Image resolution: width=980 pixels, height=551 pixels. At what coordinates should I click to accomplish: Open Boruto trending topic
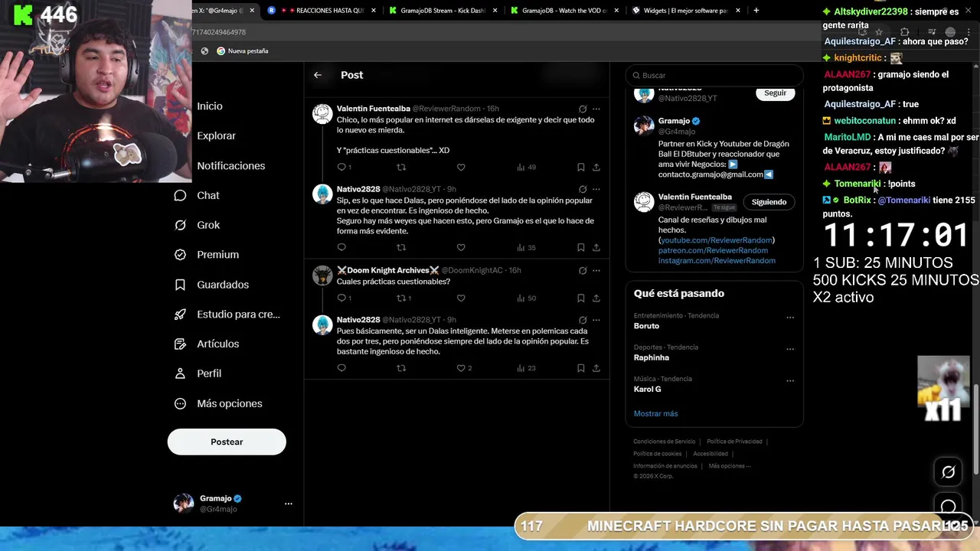(646, 326)
